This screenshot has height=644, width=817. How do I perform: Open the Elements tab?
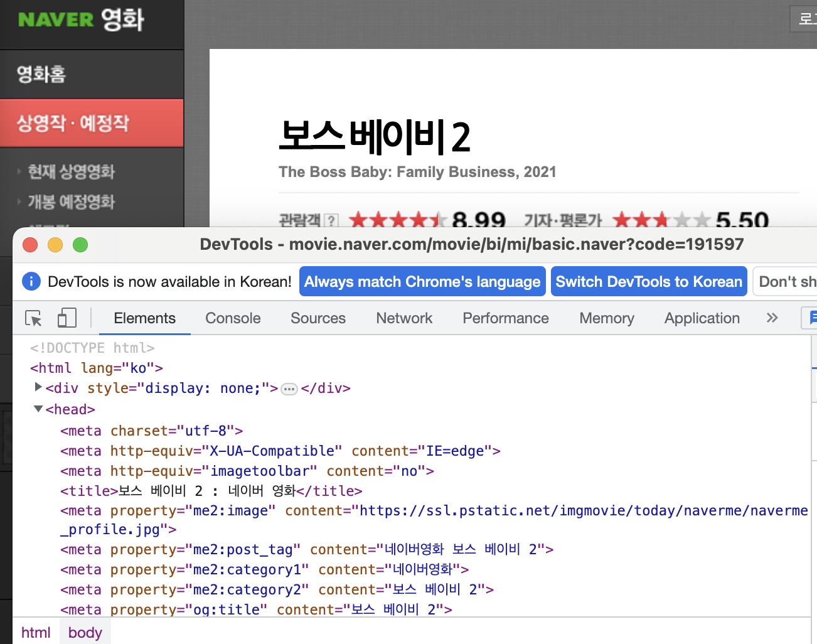point(144,318)
